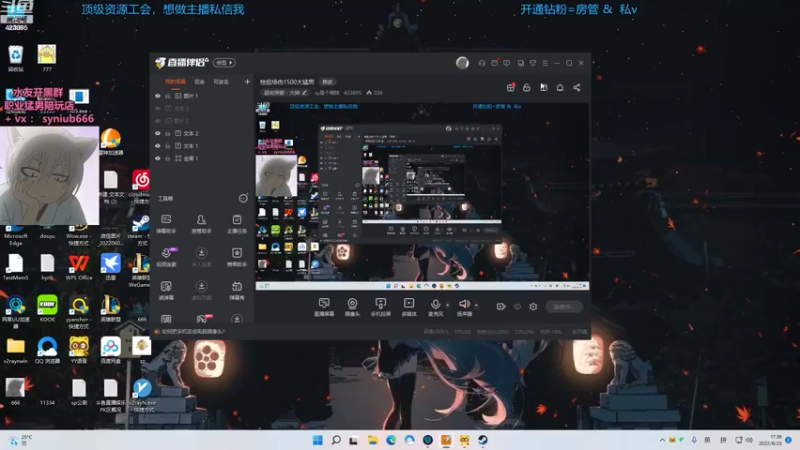Click the stream preview canvas

click(x=422, y=196)
